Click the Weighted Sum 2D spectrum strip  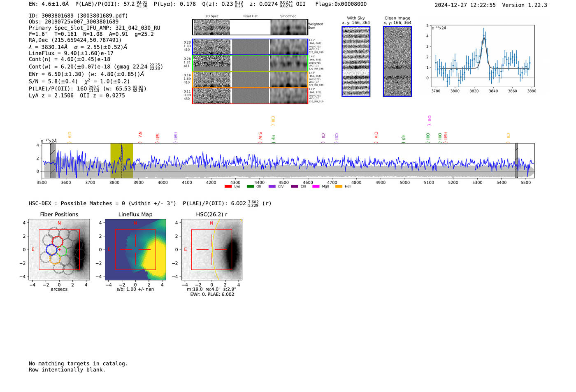(250, 27)
